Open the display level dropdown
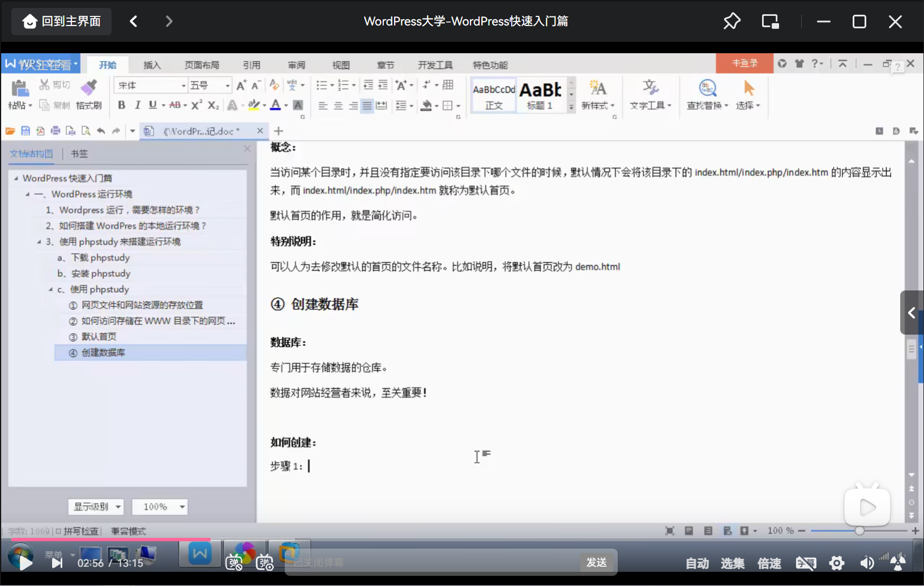This screenshot has height=586, width=924. (x=96, y=507)
